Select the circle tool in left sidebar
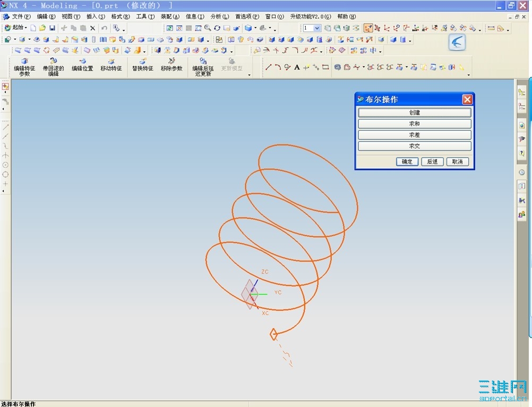Image resolution: width=532 pixels, height=407 pixels. click(5, 175)
